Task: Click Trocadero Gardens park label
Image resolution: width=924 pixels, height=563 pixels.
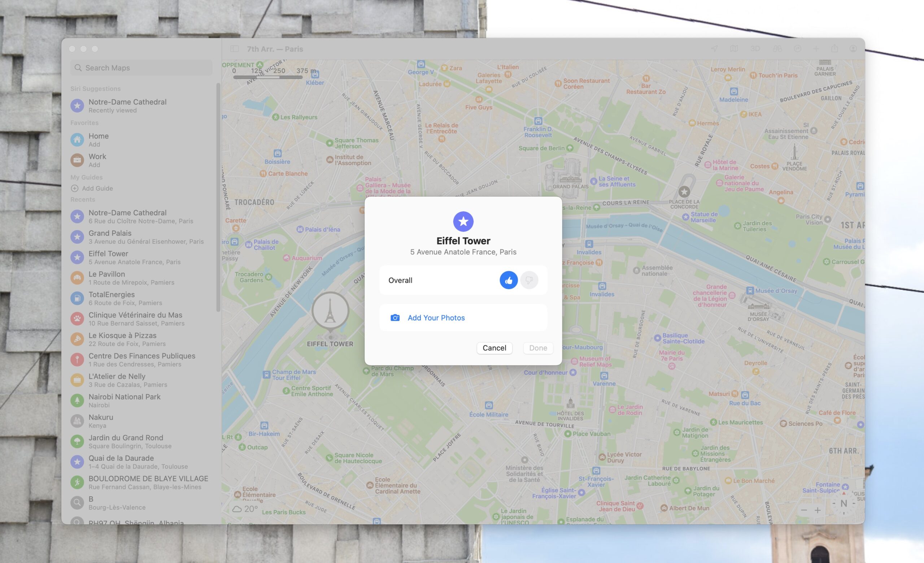Action: [249, 277]
